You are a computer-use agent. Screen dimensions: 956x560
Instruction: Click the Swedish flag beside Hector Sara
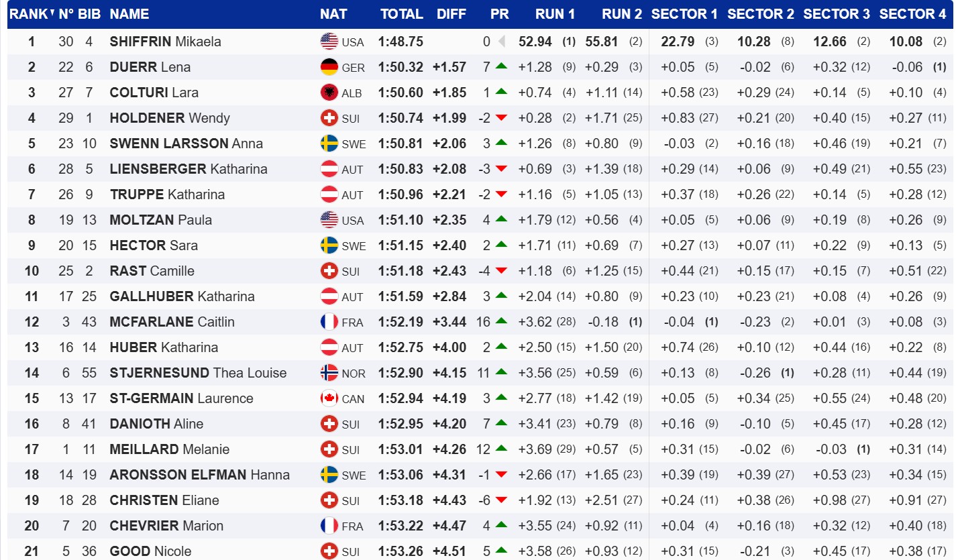(x=329, y=245)
